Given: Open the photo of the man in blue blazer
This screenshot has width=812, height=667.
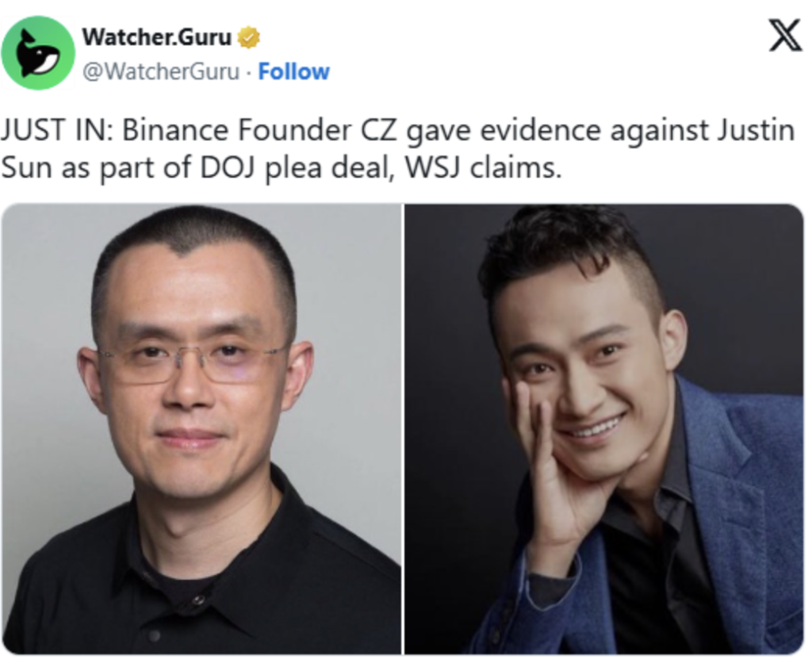Looking at the screenshot, I should [x=603, y=429].
